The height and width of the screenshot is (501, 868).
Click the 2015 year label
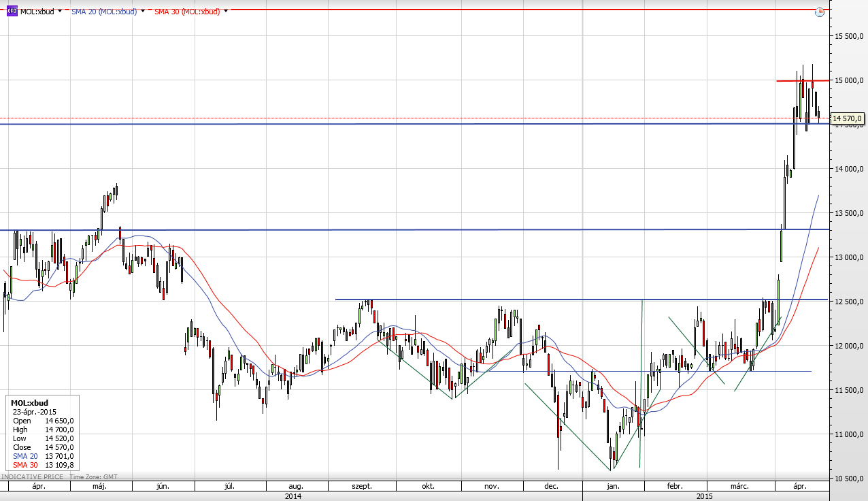click(x=705, y=496)
